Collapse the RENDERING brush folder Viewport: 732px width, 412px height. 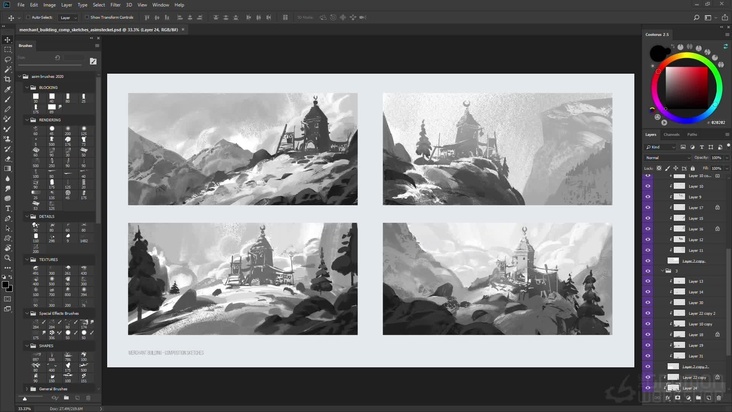pos(27,120)
